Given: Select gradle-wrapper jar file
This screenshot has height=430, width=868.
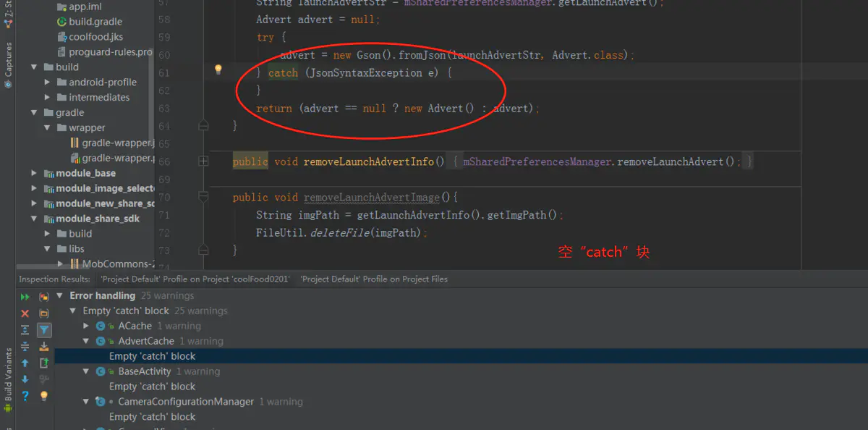Looking at the screenshot, I should (x=112, y=143).
